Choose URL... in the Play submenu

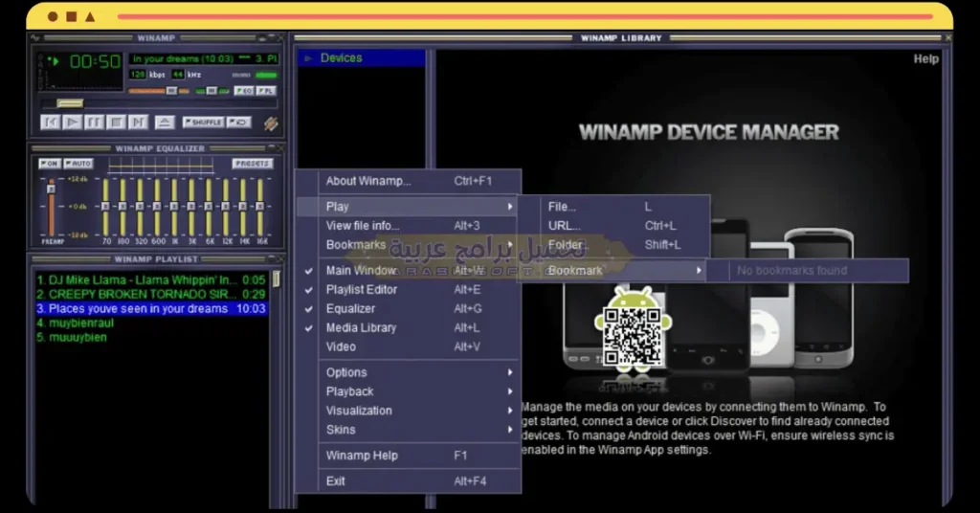coord(613,226)
